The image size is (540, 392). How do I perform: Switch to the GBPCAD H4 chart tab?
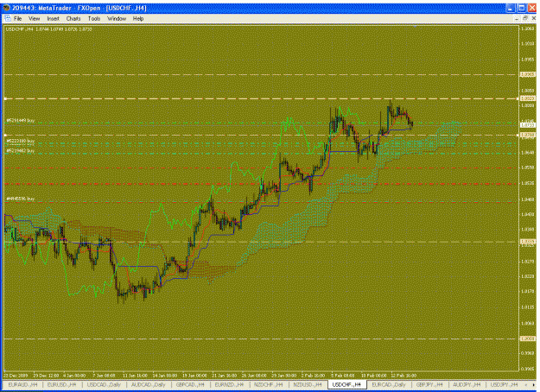tap(190, 384)
